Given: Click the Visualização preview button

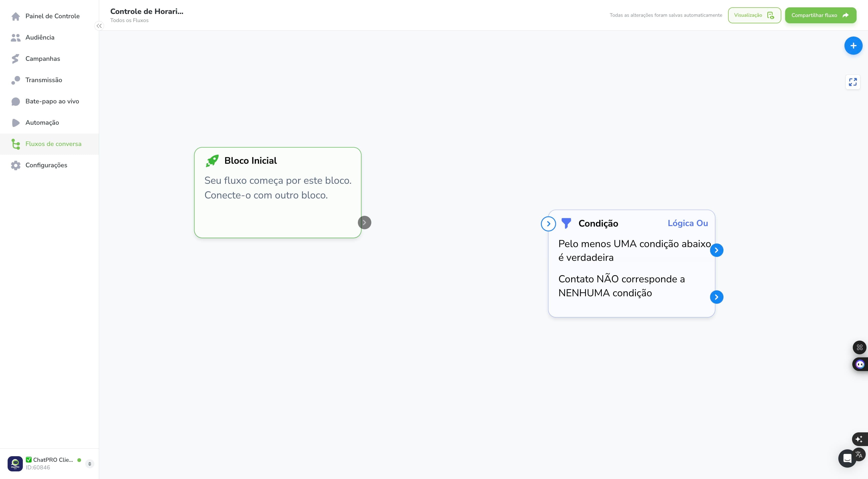Looking at the screenshot, I should [x=754, y=15].
